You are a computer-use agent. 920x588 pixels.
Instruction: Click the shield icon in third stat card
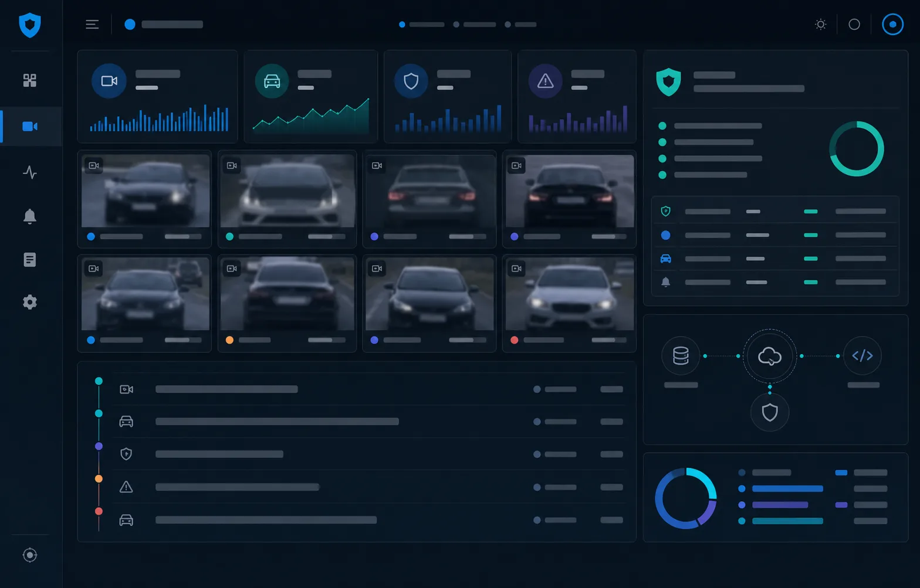click(x=411, y=81)
